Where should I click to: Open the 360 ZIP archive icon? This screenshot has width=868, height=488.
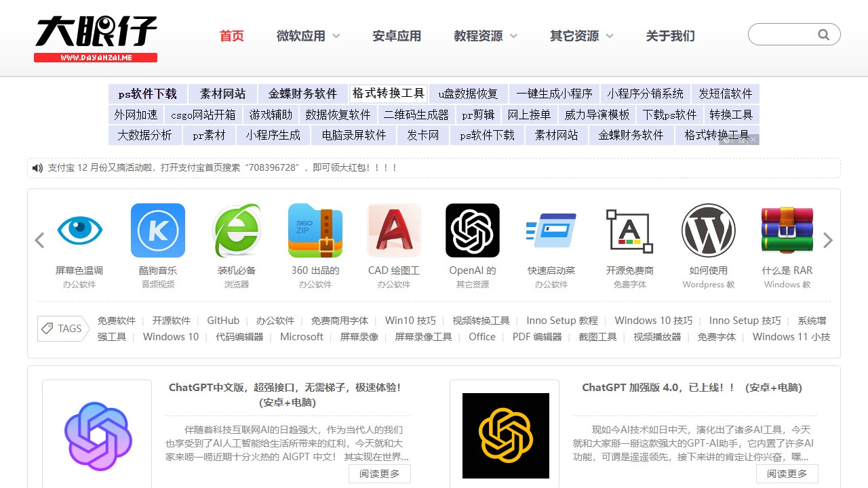point(315,230)
